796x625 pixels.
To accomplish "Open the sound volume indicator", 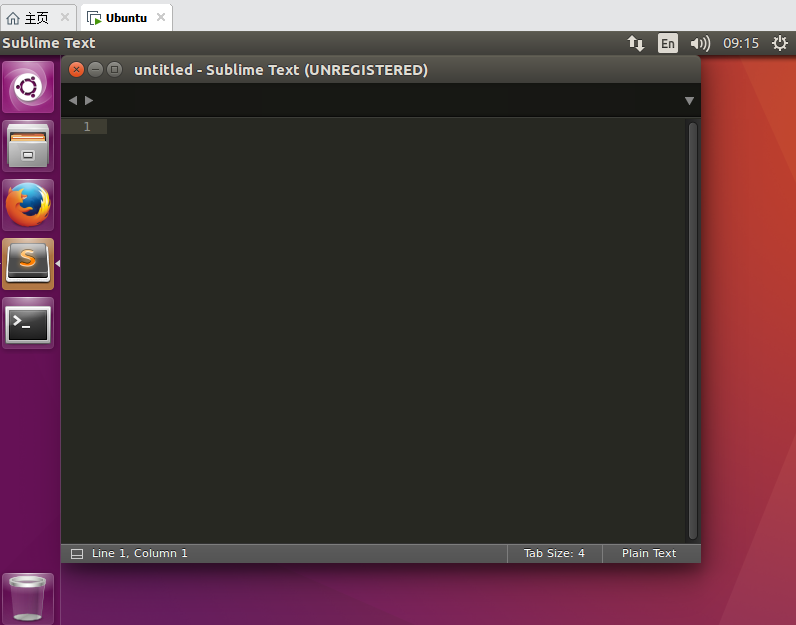I will pyautogui.click(x=700, y=44).
